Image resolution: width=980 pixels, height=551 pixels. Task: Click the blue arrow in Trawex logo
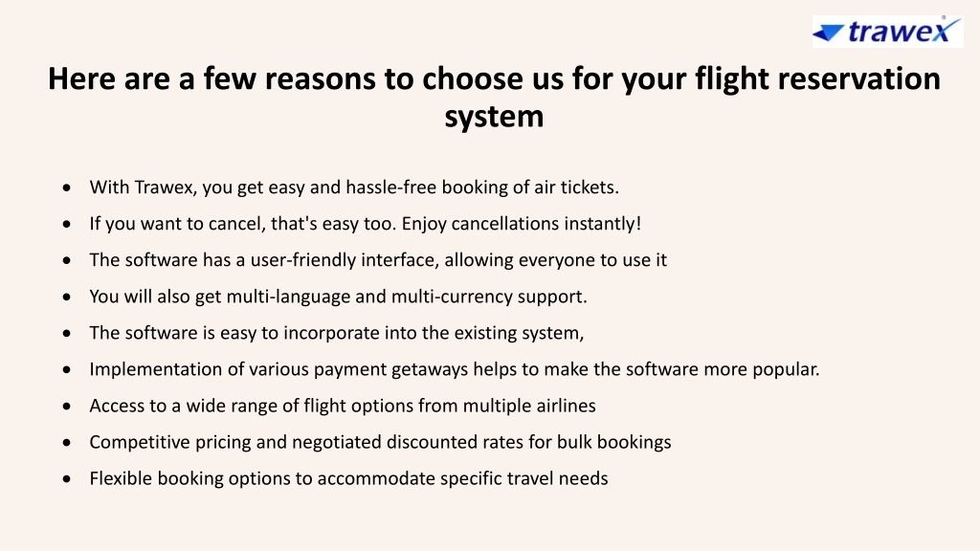coord(828,33)
